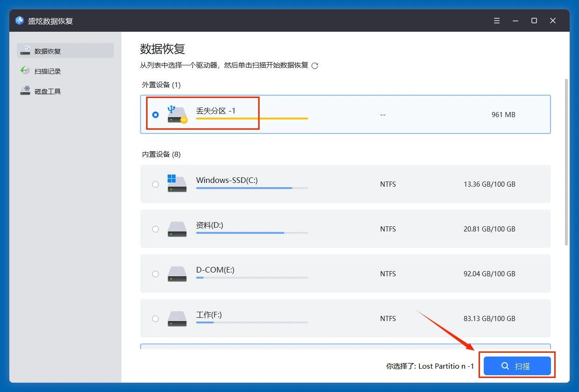Choose the 资料(D:) radio button

(155, 229)
